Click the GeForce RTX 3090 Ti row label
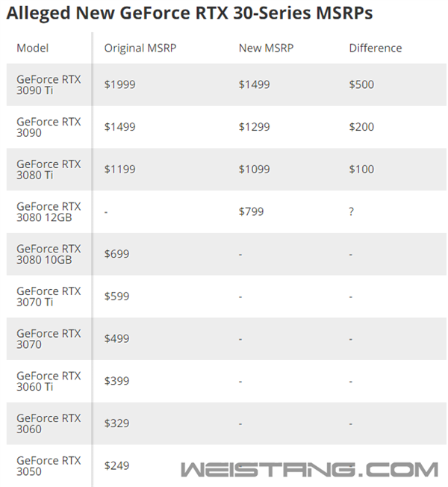Viewport: 448px width, 487px height. [x=49, y=84]
